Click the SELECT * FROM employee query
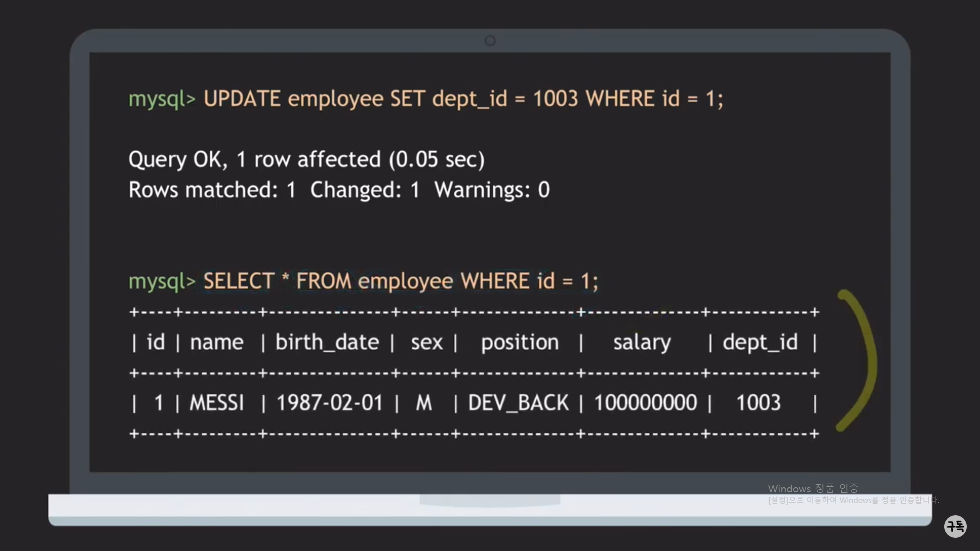Image resolution: width=980 pixels, height=551 pixels. tap(400, 281)
